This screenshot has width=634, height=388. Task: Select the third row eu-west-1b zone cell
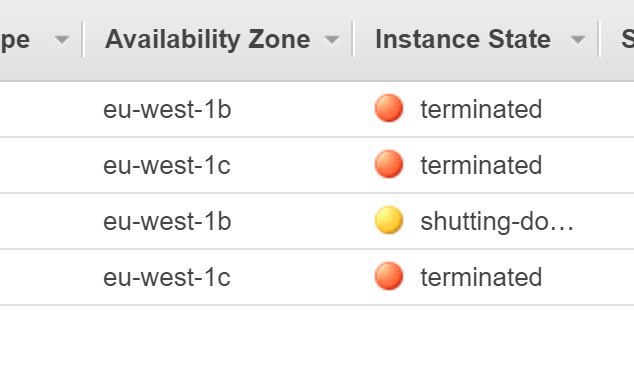167,221
